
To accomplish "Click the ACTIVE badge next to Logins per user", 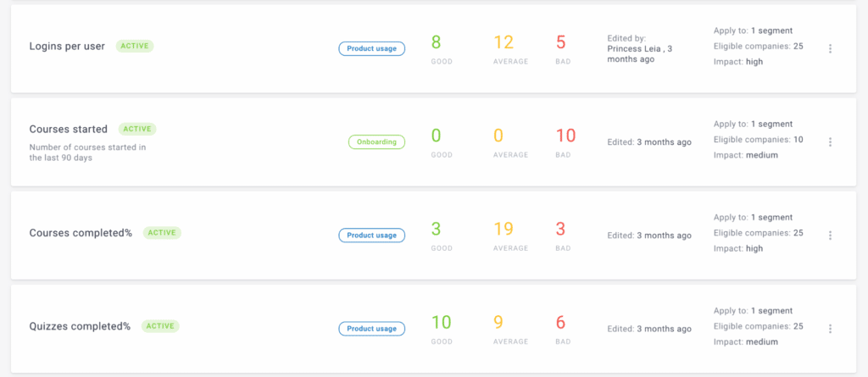I will coord(135,47).
